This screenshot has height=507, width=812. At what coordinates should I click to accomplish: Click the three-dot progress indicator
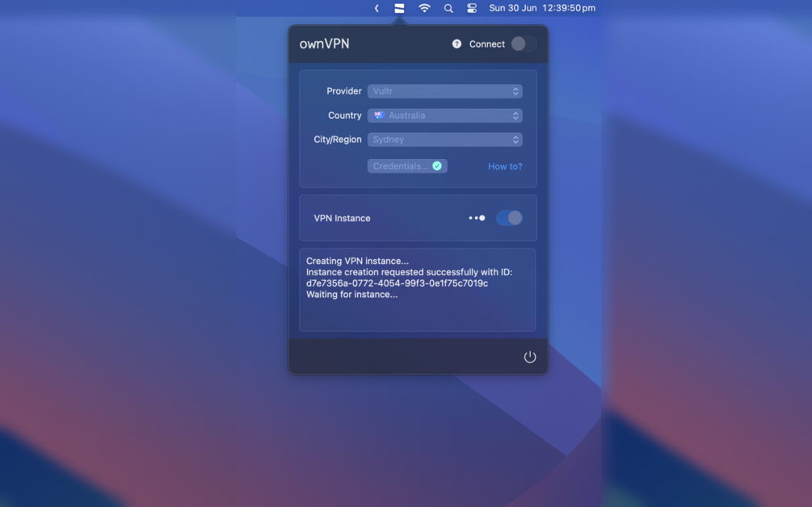tap(477, 218)
